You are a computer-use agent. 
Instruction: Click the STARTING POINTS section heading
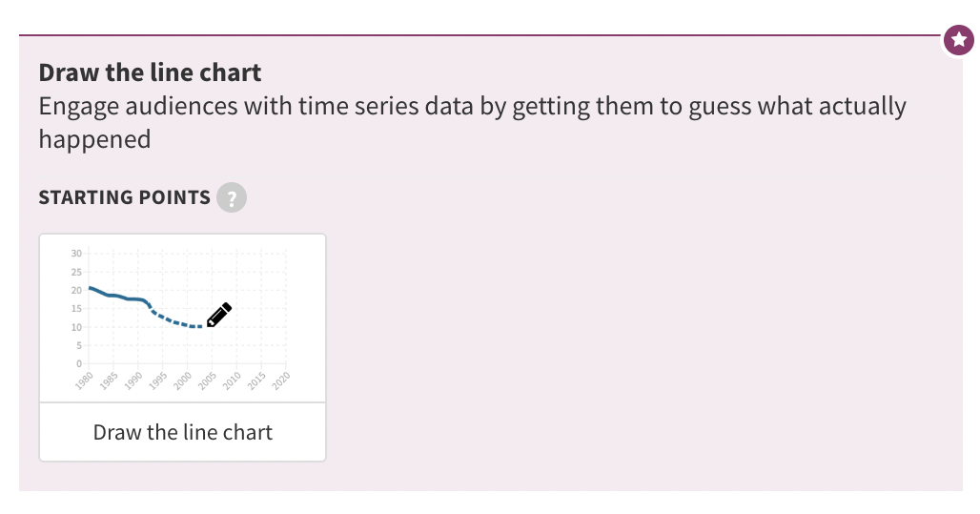click(x=124, y=197)
